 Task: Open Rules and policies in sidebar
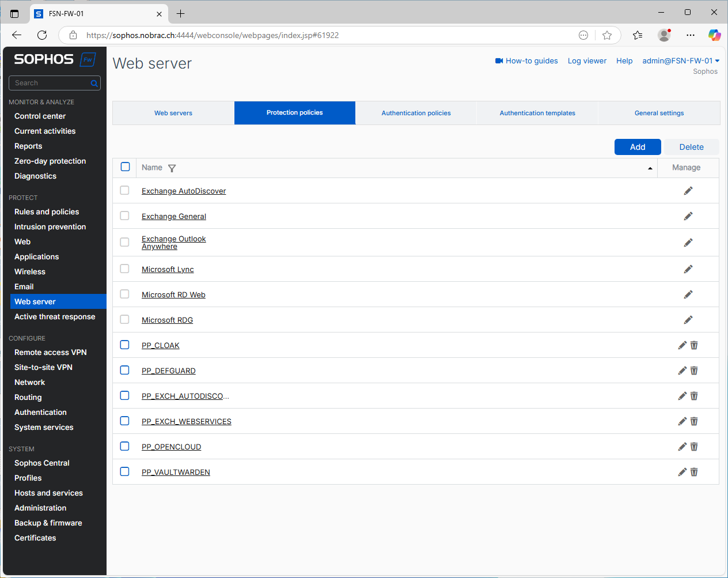(x=47, y=211)
